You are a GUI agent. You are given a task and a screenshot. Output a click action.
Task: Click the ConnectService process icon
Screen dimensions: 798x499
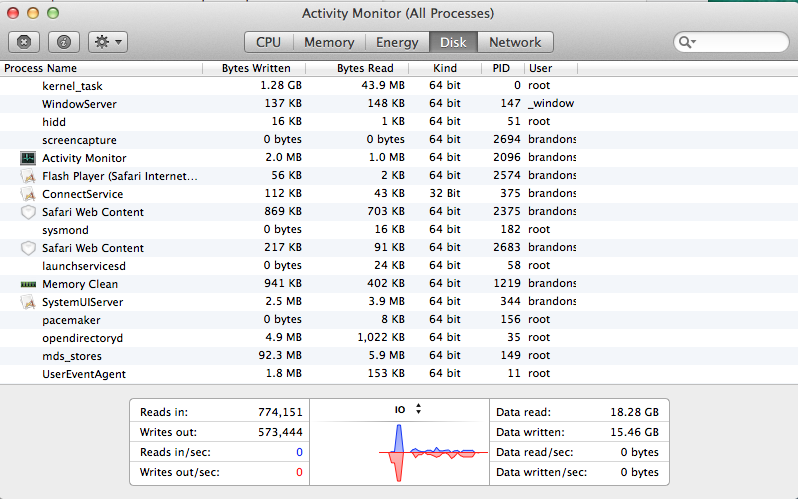click(28, 194)
